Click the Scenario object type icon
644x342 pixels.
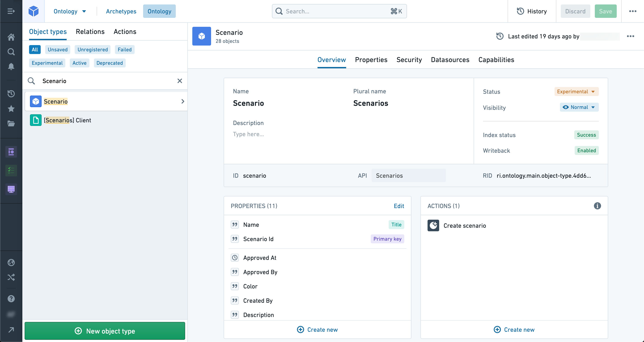click(35, 101)
